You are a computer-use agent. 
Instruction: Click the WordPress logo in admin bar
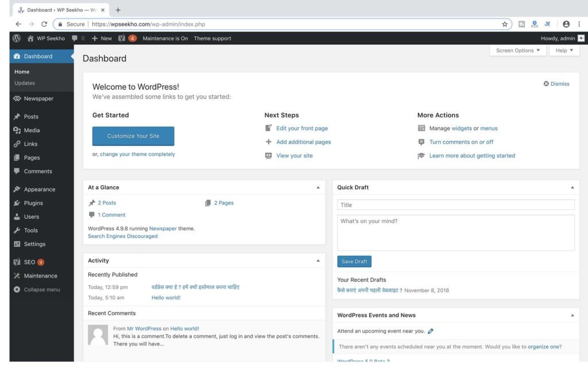(17, 39)
